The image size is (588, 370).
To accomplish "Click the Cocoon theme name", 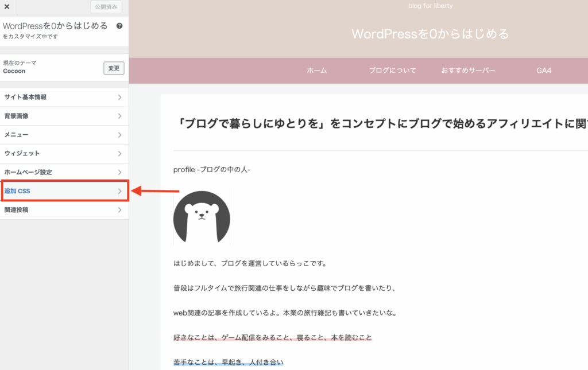I will (14, 71).
